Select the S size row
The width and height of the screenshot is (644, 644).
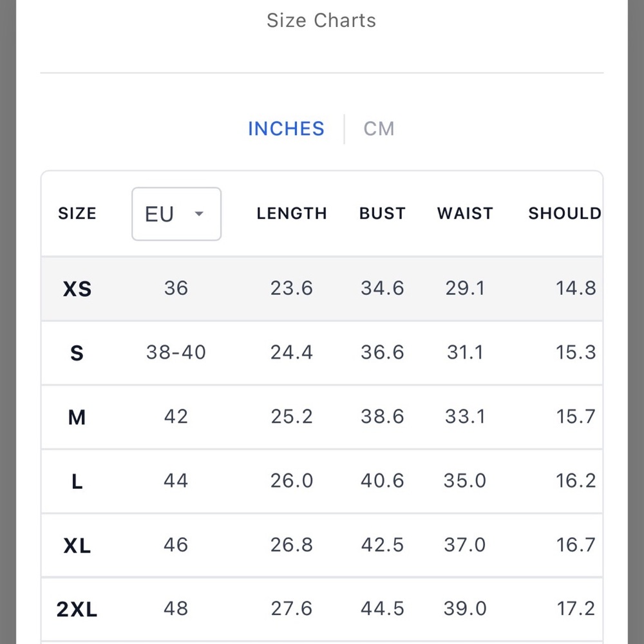pyautogui.click(x=322, y=353)
